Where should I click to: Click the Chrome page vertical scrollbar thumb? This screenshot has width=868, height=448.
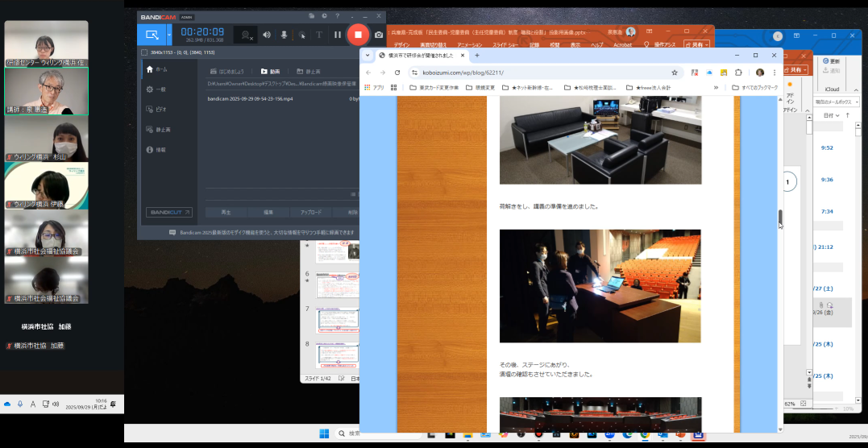click(779, 218)
